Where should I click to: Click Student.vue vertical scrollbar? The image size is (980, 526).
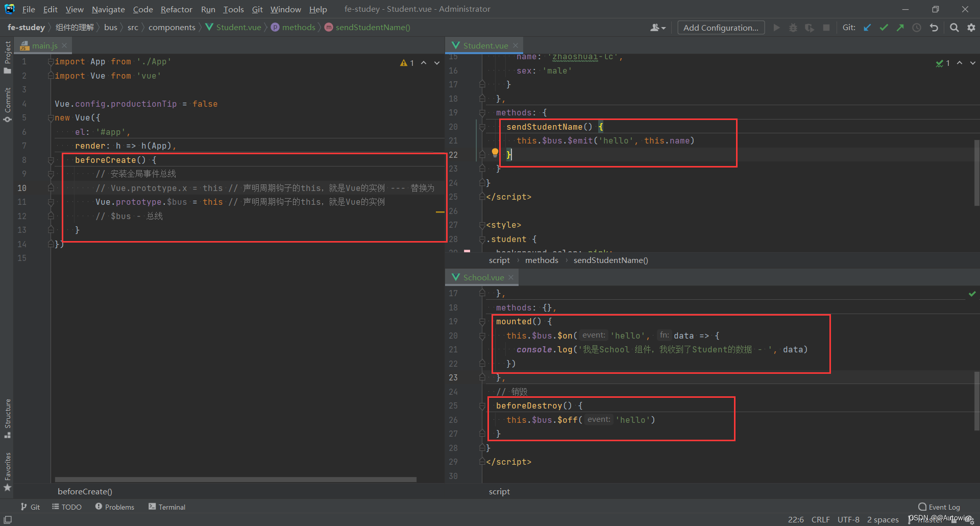coord(977,173)
